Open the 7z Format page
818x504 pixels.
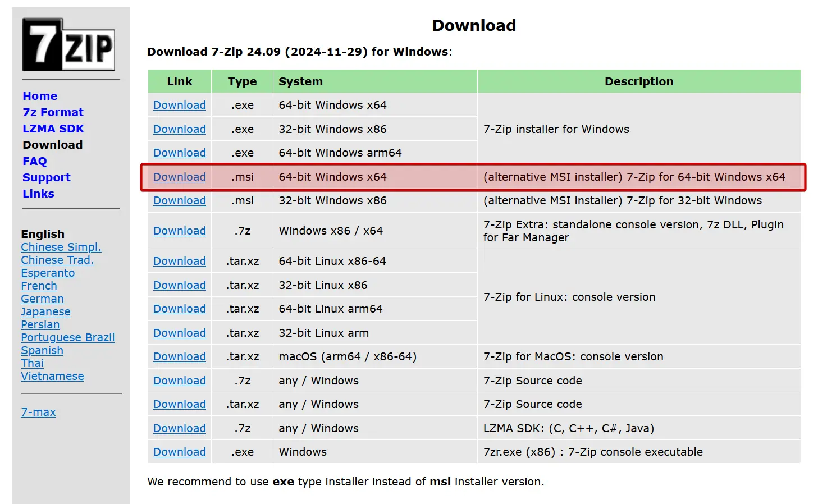point(53,112)
